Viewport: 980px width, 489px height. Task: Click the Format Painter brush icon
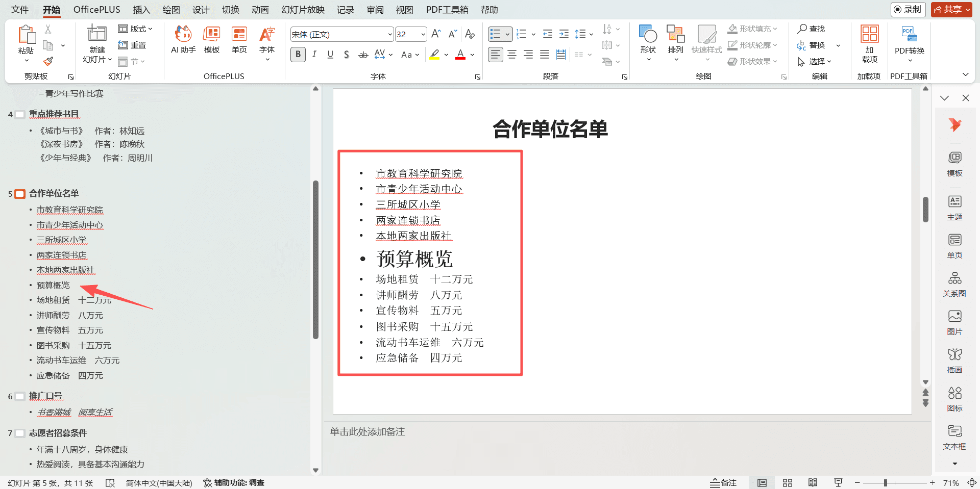pos(48,61)
